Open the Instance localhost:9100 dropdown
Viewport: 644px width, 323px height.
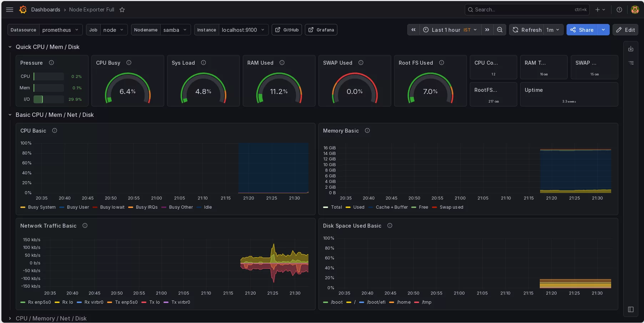(243, 30)
